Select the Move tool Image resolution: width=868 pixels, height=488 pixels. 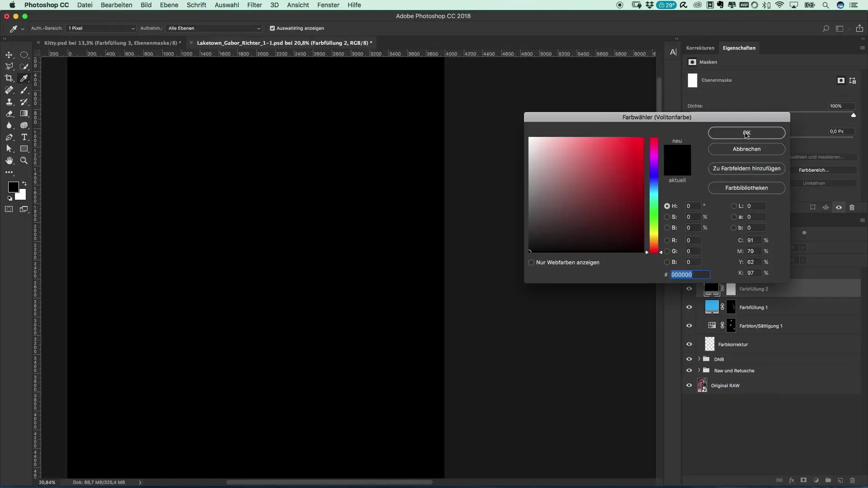9,55
